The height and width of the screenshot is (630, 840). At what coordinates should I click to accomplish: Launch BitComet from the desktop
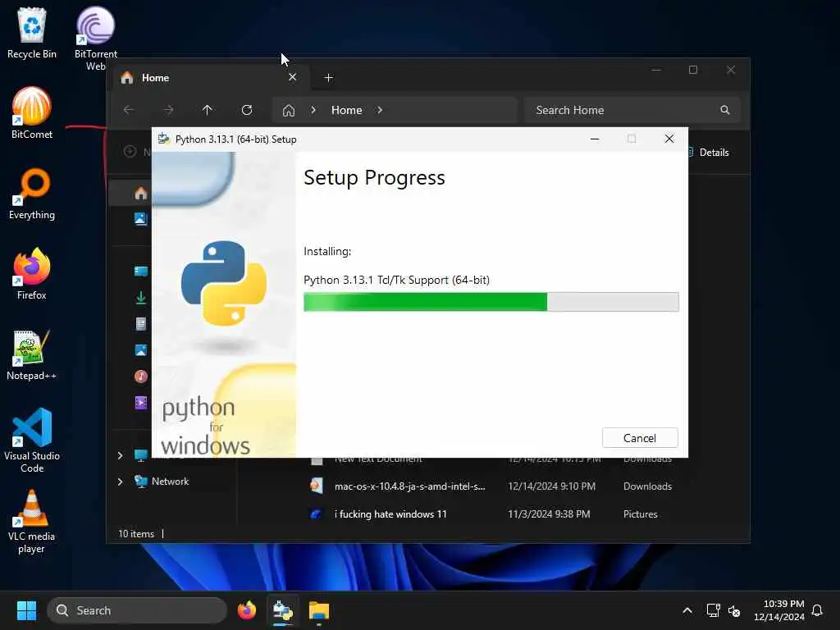(x=32, y=113)
